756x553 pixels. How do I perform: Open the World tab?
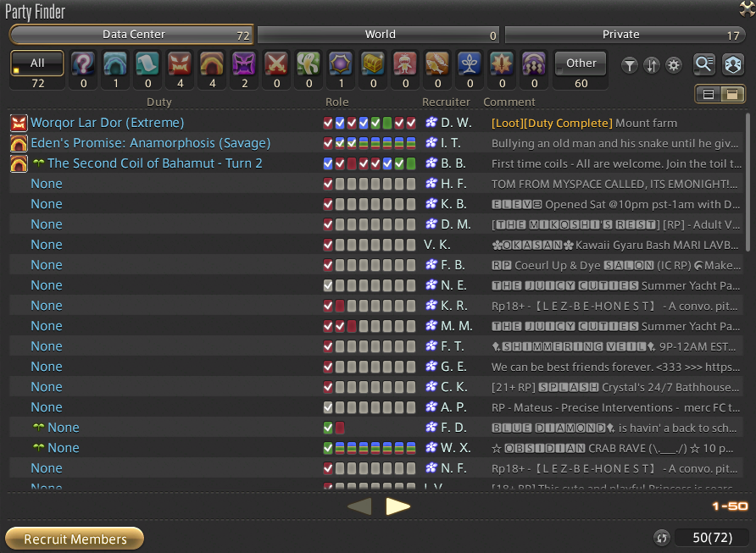point(379,35)
